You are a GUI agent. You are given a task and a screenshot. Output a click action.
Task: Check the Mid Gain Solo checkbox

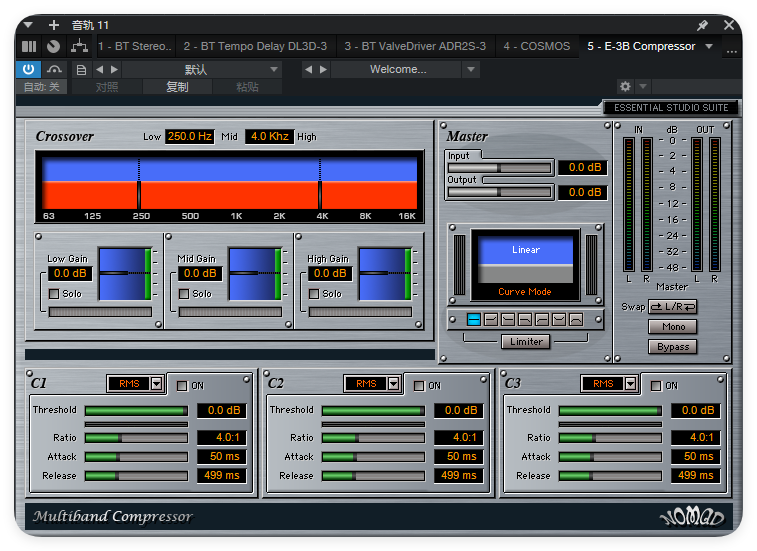tap(184, 294)
